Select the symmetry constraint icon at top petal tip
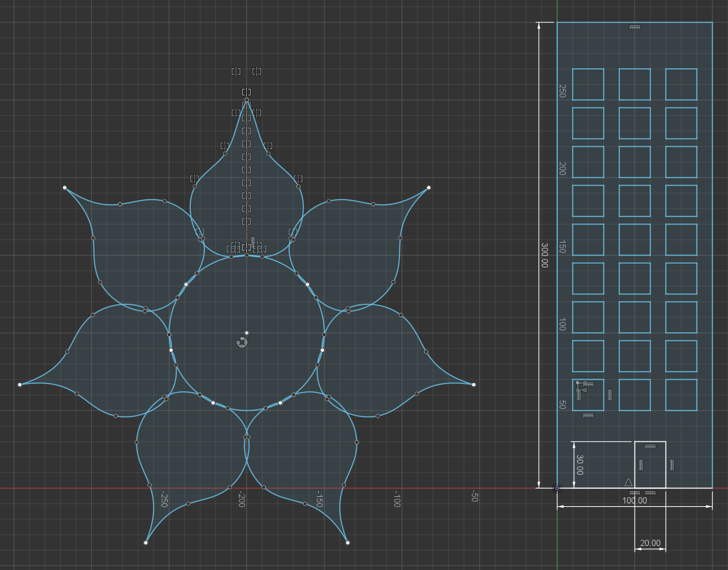 click(246, 92)
